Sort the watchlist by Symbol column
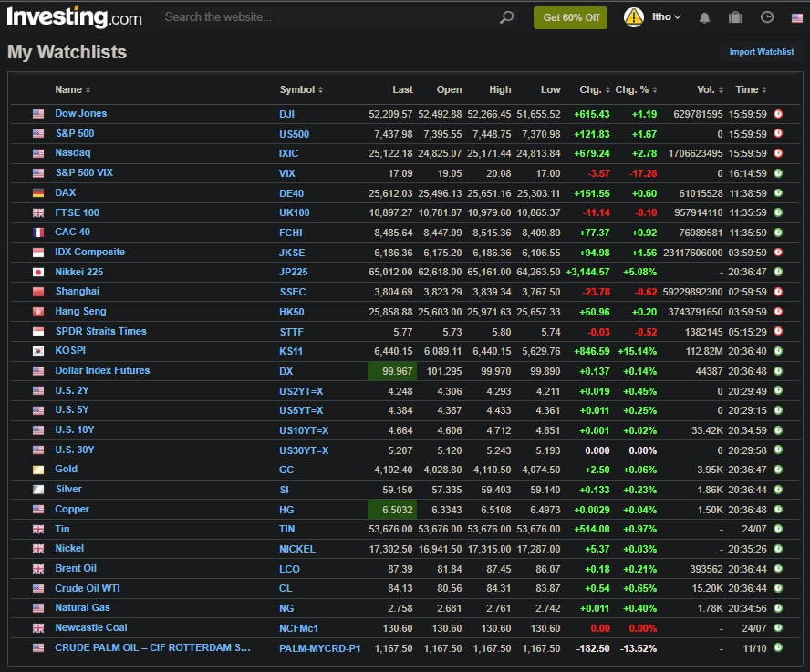Viewport: 810px width, 672px height. tap(301, 89)
